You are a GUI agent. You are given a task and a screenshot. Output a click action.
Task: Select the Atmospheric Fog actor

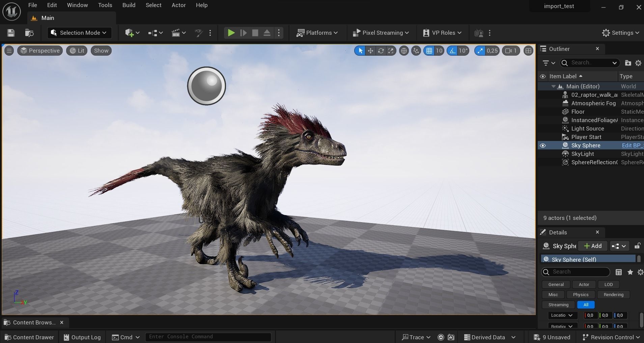click(593, 103)
